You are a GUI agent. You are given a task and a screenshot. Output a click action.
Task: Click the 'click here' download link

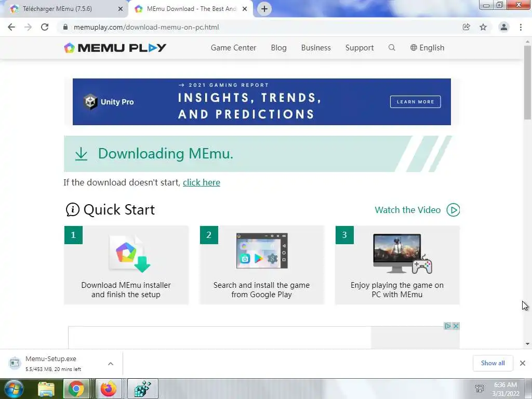click(202, 182)
